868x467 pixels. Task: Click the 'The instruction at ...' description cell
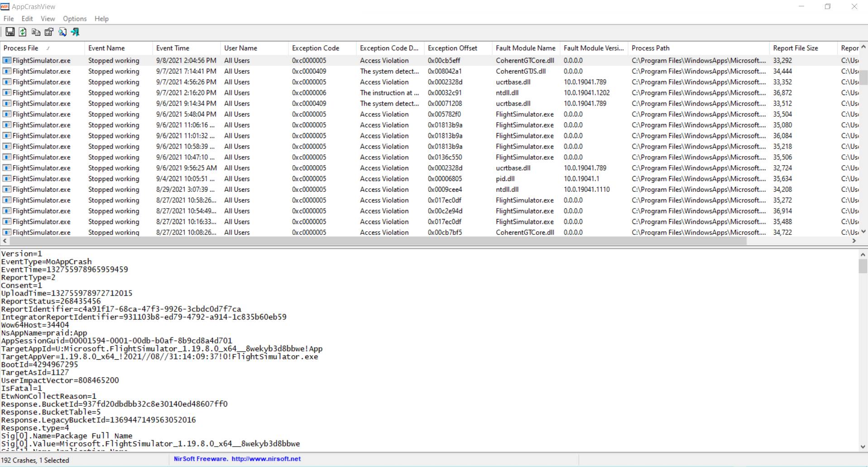[389, 93]
